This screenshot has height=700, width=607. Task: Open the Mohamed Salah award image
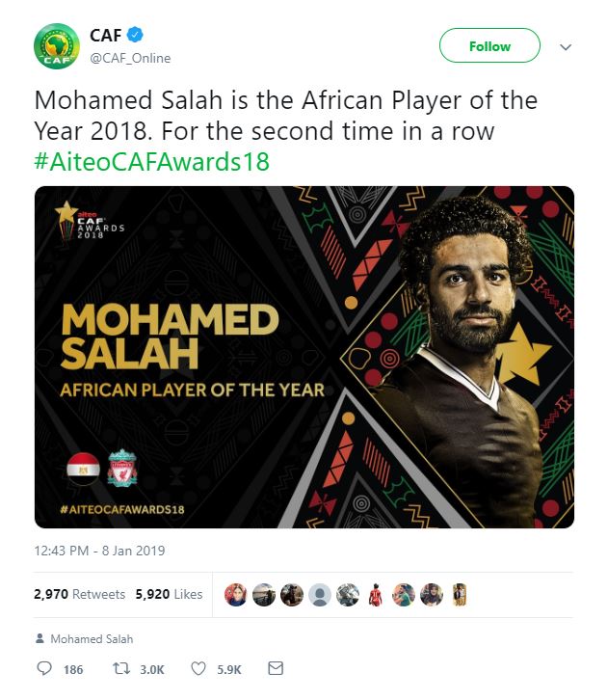[303, 357]
